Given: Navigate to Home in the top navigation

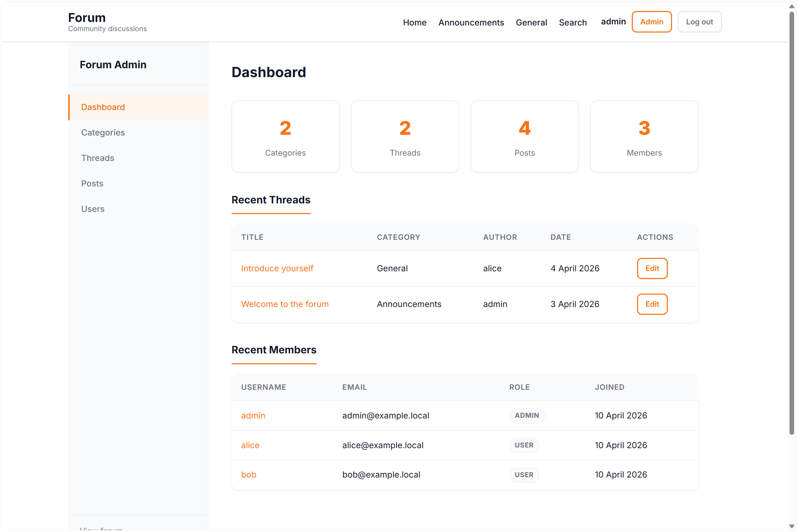Looking at the screenshot, I should coord(415,22).
